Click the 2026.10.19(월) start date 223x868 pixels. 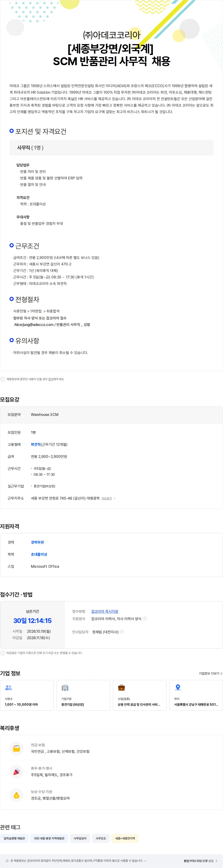[x=39, y=631]
